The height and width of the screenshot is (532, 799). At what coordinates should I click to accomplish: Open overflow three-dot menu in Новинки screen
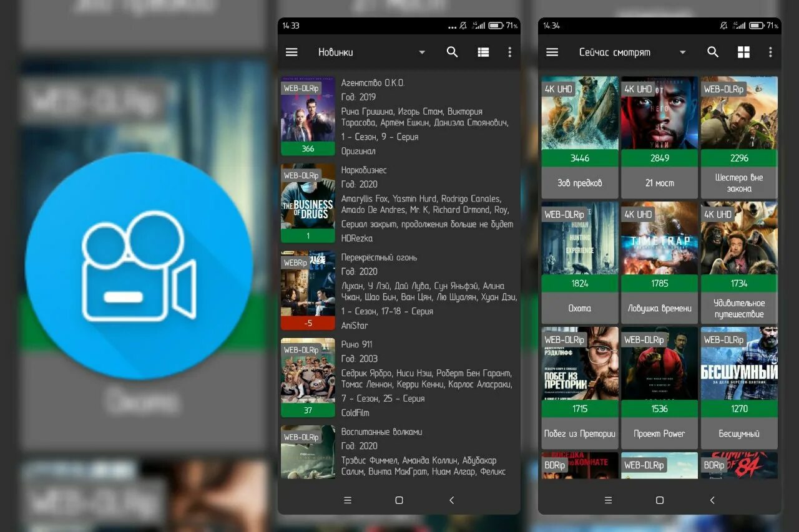click(x=510, y=52)
